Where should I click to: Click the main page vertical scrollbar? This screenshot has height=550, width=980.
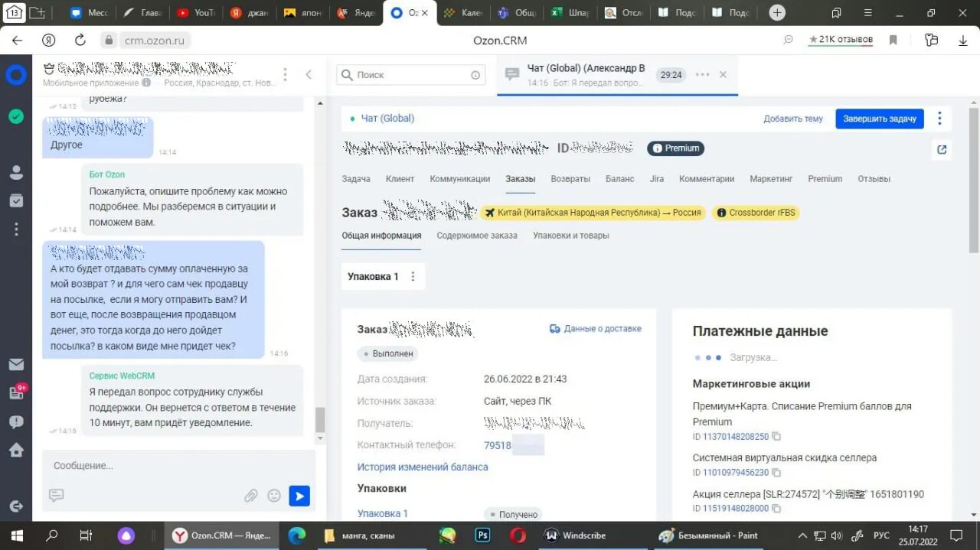tap(974, 180)
